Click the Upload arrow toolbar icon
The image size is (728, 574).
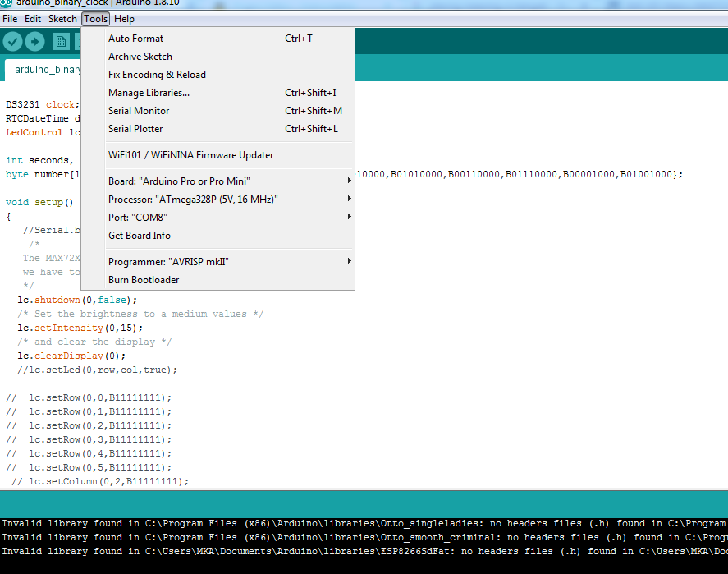tap(34, 42)
